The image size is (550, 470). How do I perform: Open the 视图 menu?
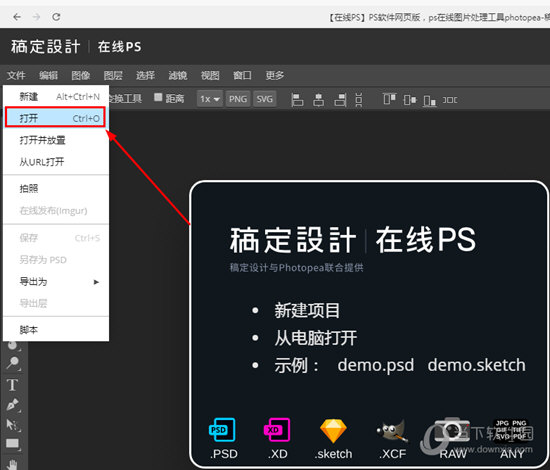210,75
